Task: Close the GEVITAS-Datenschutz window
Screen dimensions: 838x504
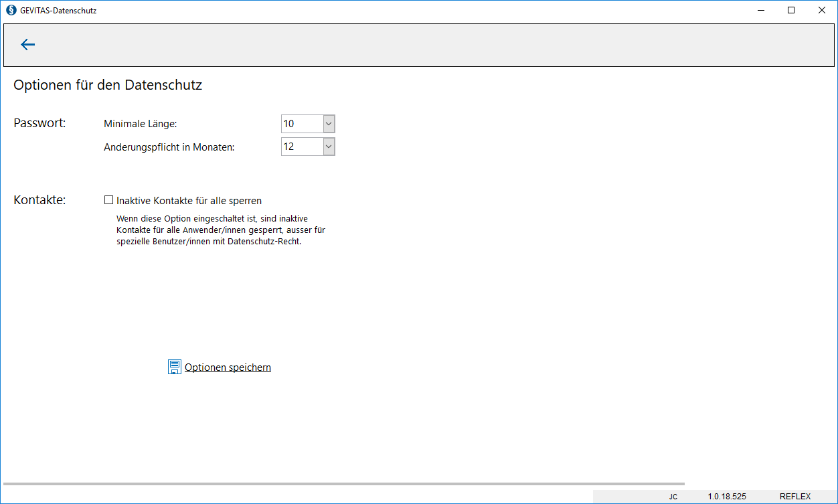Action: 822,10
